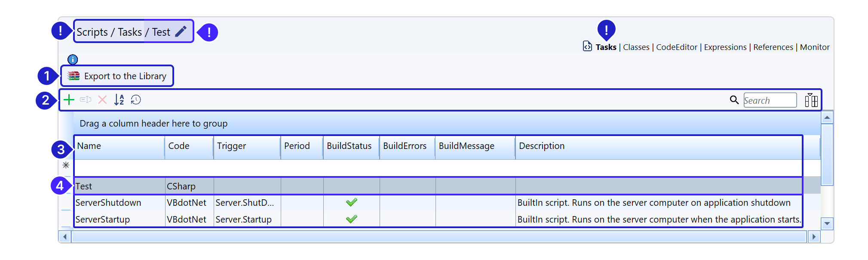Click the Name column header
Viewport: 868px width, 260px height.
89,146
